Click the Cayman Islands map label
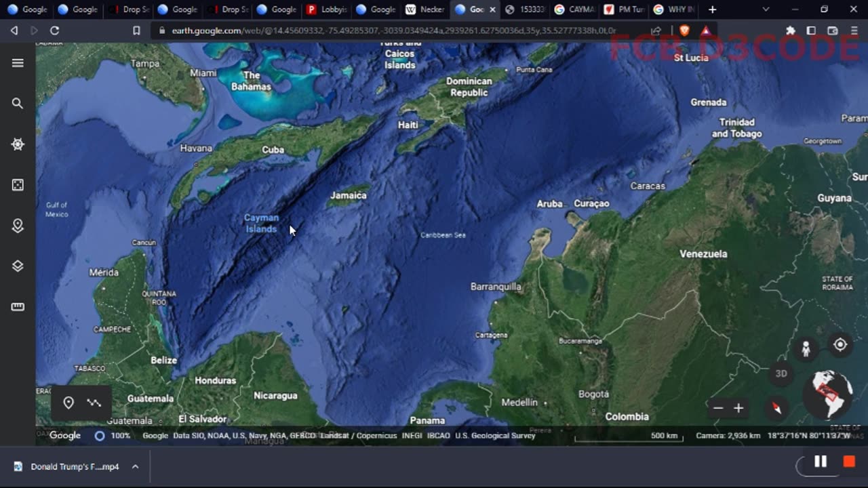 (x=262, y=223)
